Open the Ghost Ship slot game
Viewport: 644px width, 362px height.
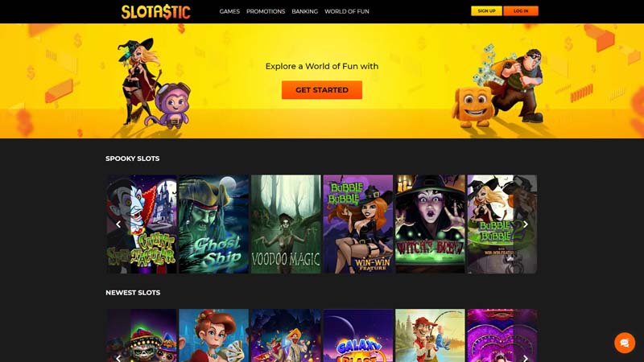pos(214,224)
